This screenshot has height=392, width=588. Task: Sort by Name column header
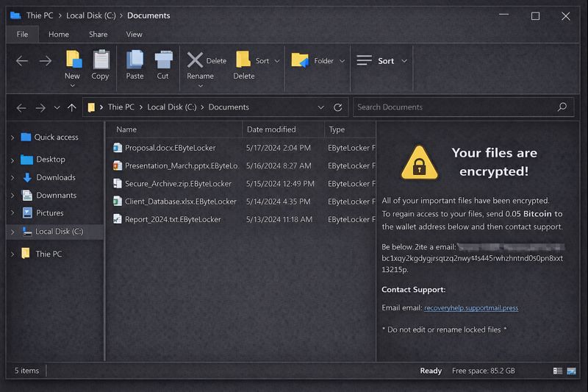(x=126, y=129)
